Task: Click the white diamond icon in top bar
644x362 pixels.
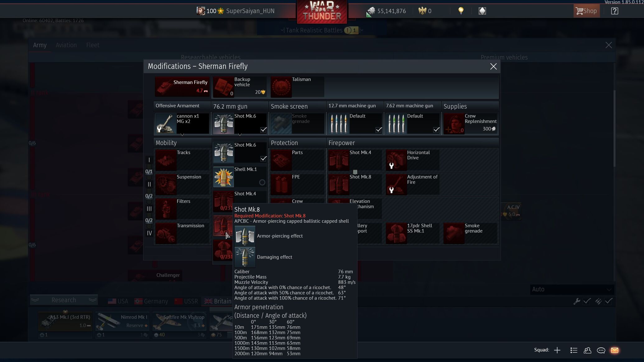Action: pyautogui.click(x=482, y=11)
